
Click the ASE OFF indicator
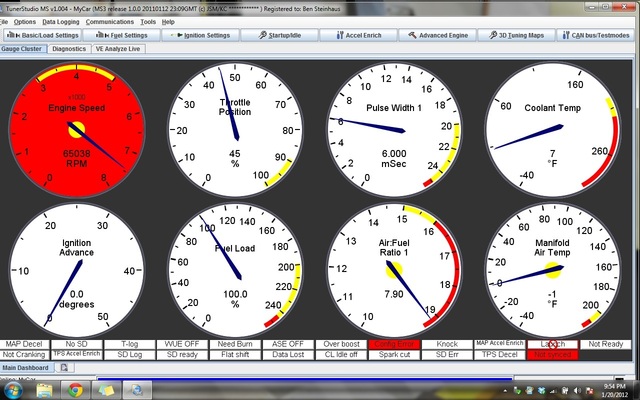coord(288,344)
